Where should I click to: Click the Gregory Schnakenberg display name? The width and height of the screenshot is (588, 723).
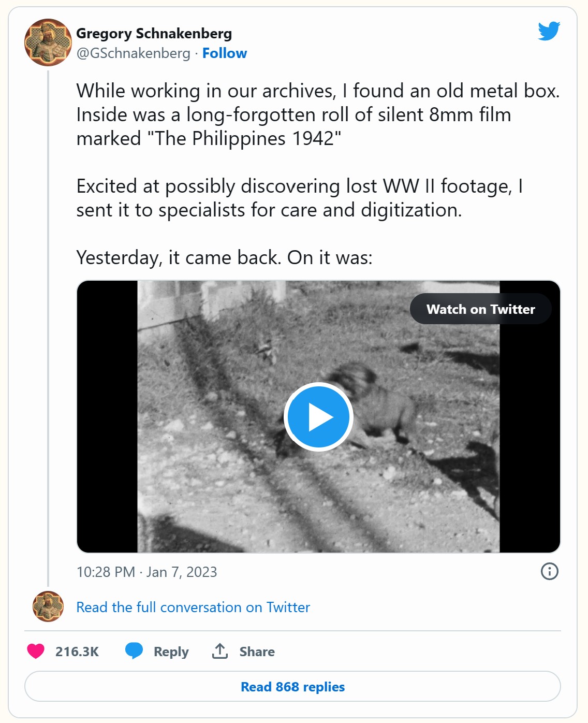pos(154,34)
